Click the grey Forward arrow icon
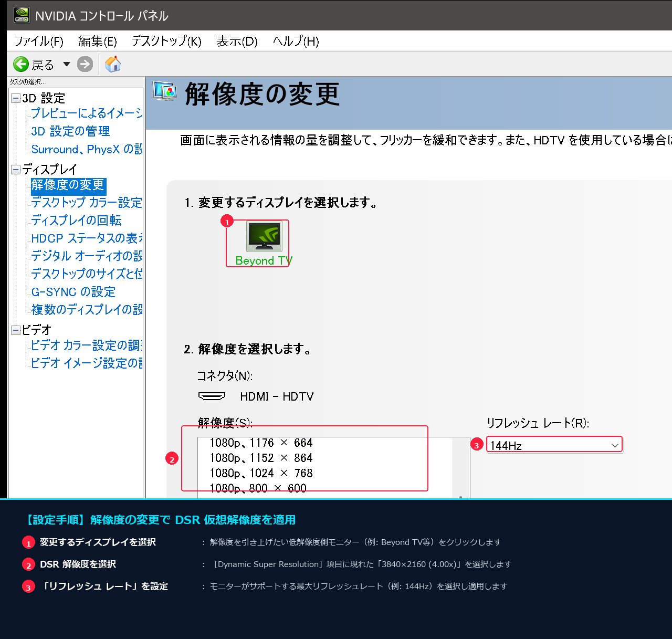 (85, 64)
